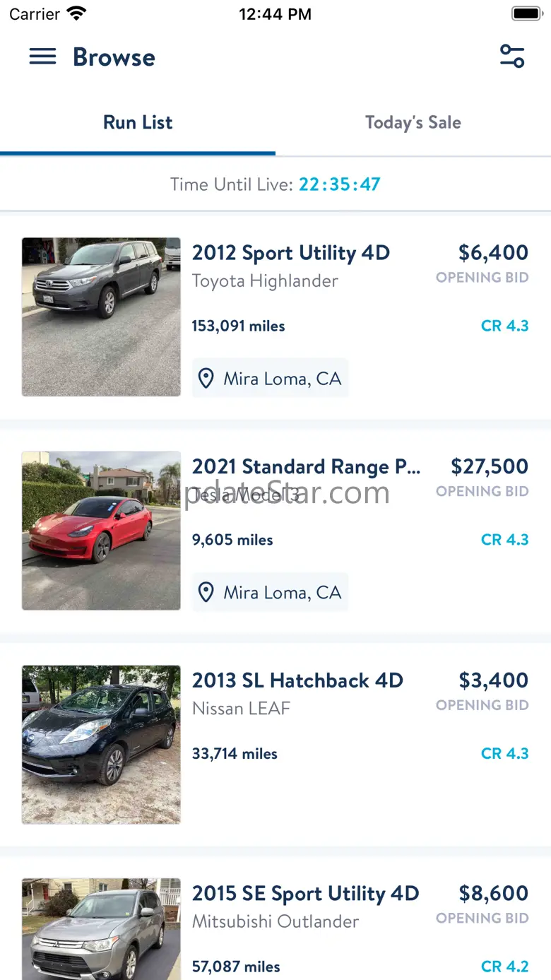Select the 2012 Sport Utility 4D title
This screenshot has height=980, width=551.
[x=291, y=253]
